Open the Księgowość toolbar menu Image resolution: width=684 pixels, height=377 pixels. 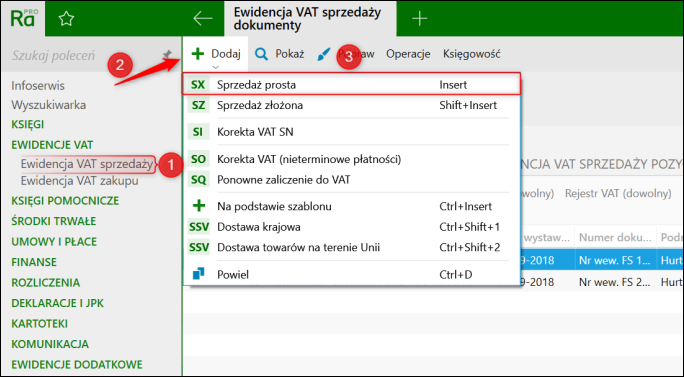pos(472,54)
